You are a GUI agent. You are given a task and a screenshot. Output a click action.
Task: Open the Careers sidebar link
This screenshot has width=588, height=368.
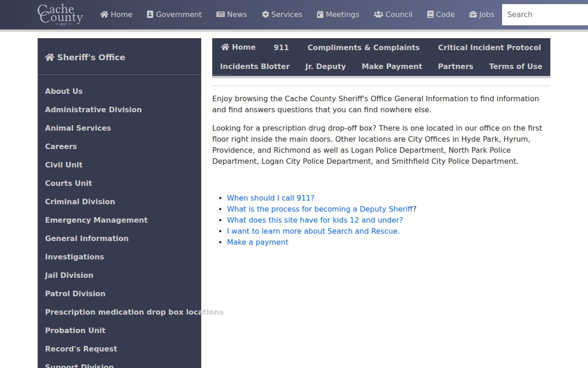pos(61,146)
